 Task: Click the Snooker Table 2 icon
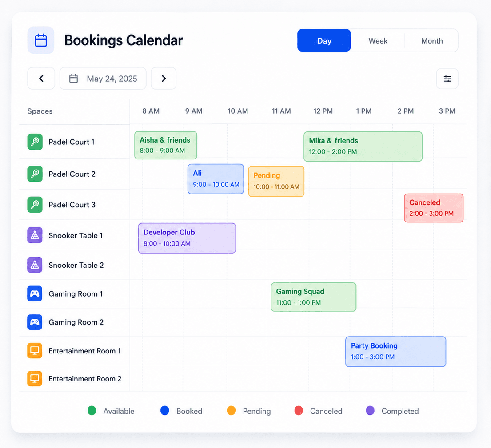(x=35, y=265)
